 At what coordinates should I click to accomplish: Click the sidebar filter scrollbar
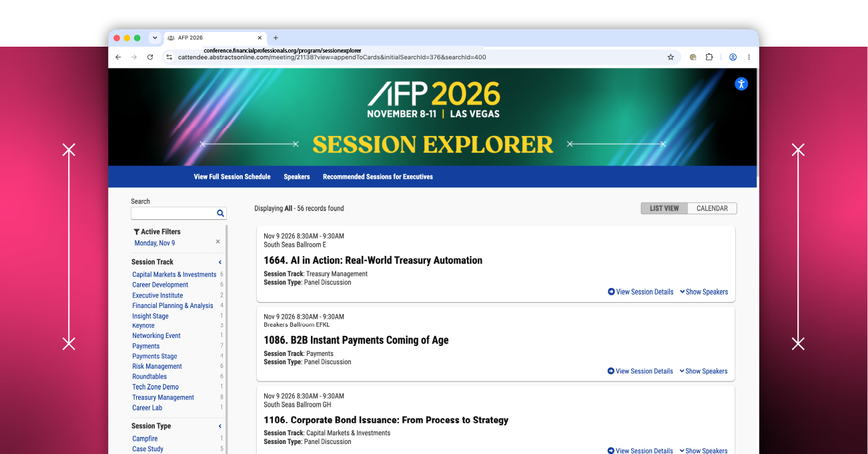tap(227, 339)
